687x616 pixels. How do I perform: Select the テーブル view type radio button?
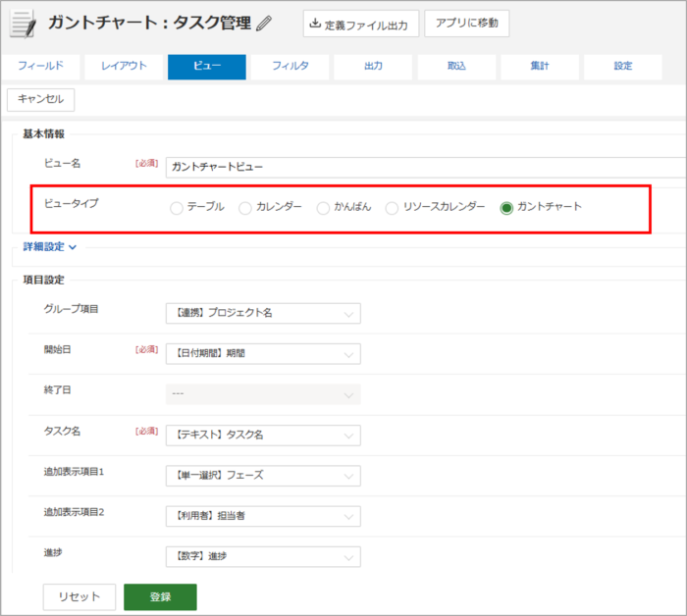point(177,208)
